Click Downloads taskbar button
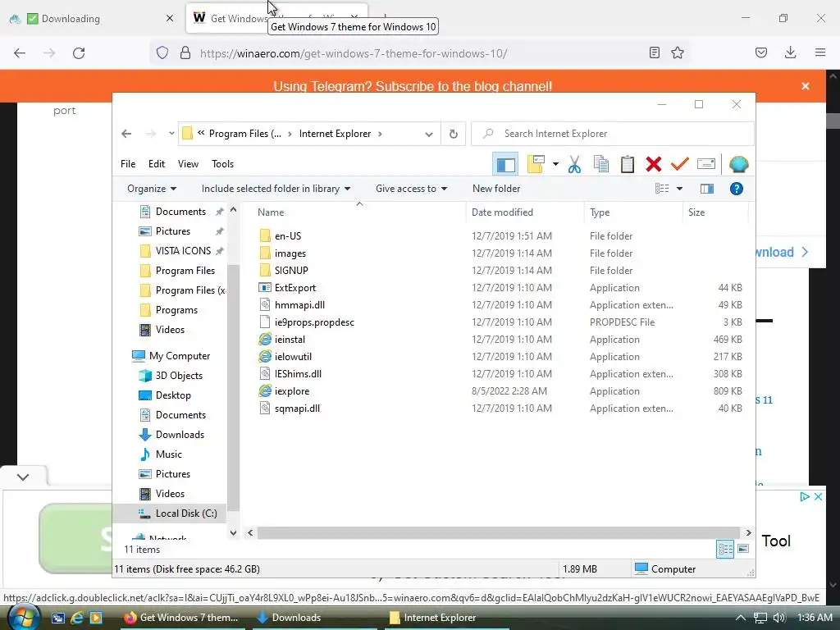 pos(315,618)
